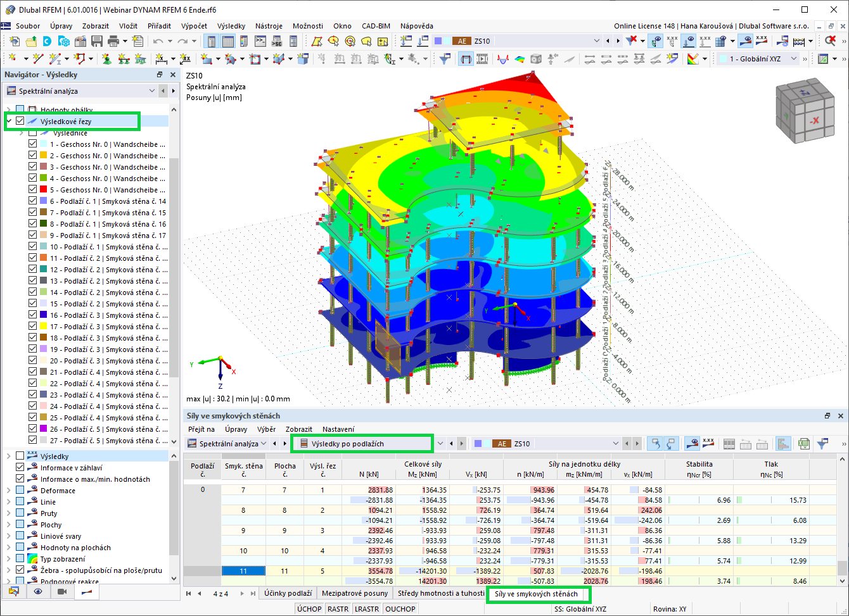Uncheck result section 6 - Podlaží č. 1 Smyková stěna č. 14
This screenshot has height=616, width=849.
32,201
